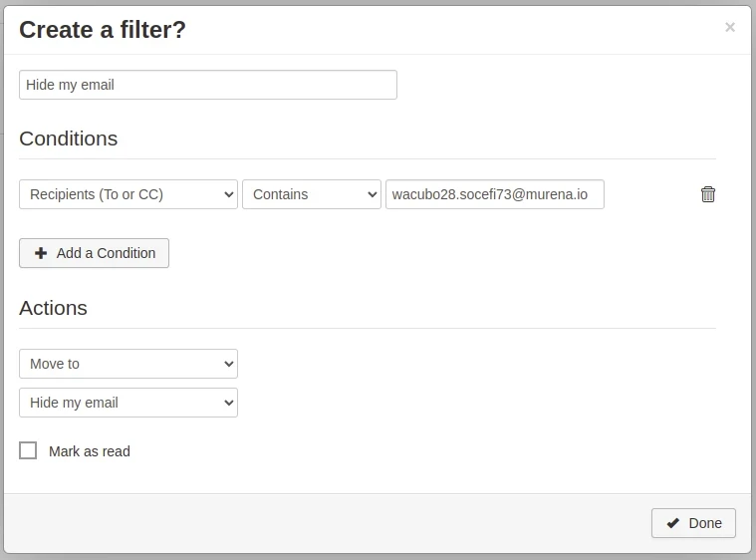Click the Add a Condition button
Image resolution: width=756 pixels, height=560 pixels.
[x=94, y=253]
